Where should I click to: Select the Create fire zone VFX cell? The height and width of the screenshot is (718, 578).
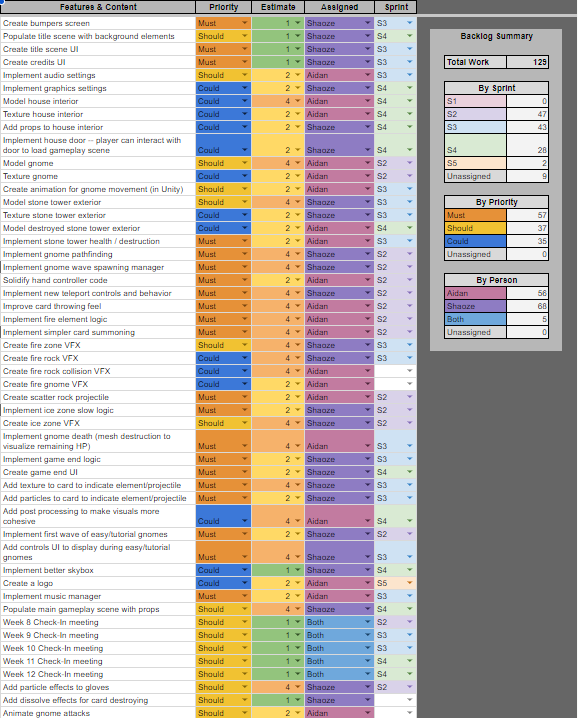click(98, 345)
